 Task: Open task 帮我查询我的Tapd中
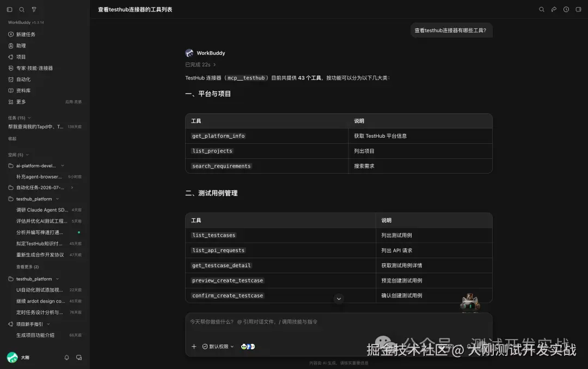point(35,127)
